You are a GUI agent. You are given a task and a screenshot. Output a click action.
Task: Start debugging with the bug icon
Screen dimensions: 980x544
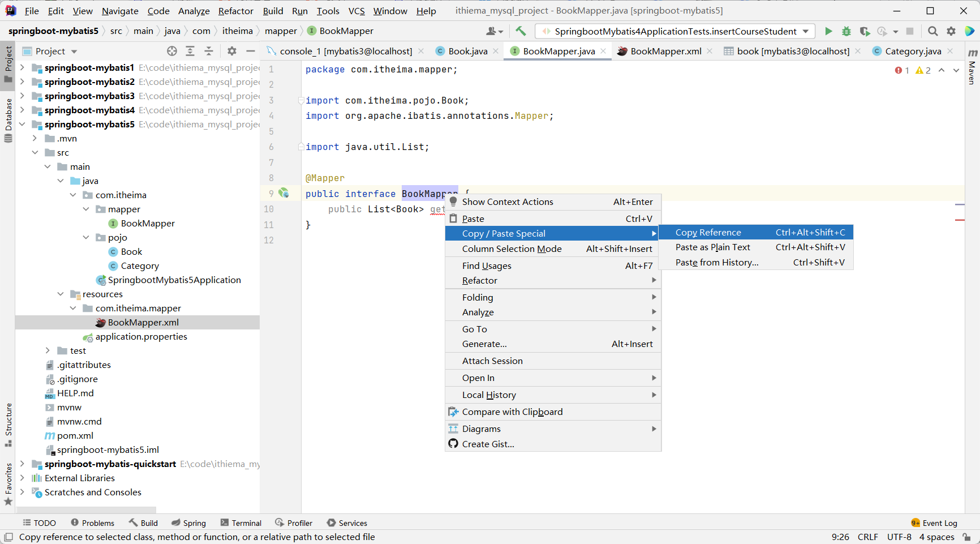click(x=846, y=31)
